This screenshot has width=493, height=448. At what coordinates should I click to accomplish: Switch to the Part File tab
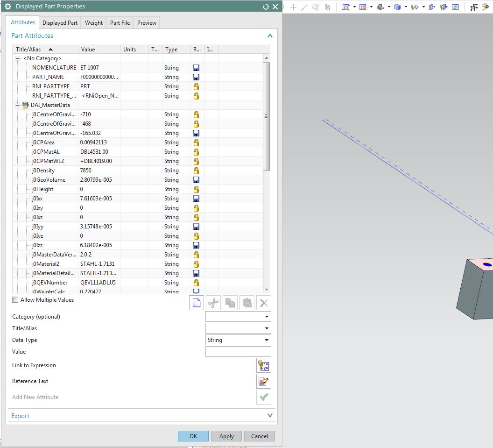120,22
